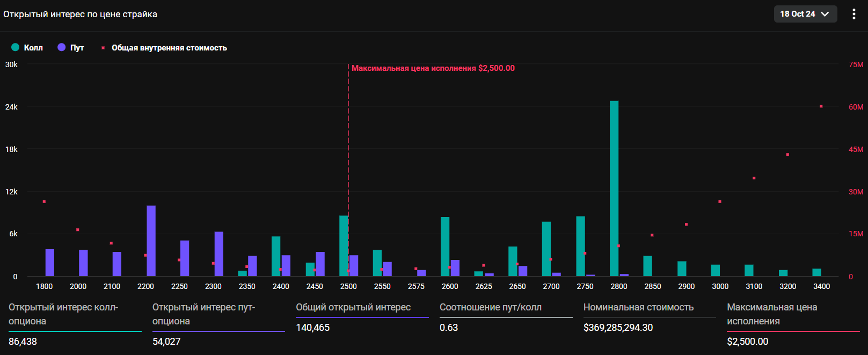This screenshot has height=355, width=868.
Task: Click the Максимальная цена исполнения $2,500.00 label
Action: point(433,68)
